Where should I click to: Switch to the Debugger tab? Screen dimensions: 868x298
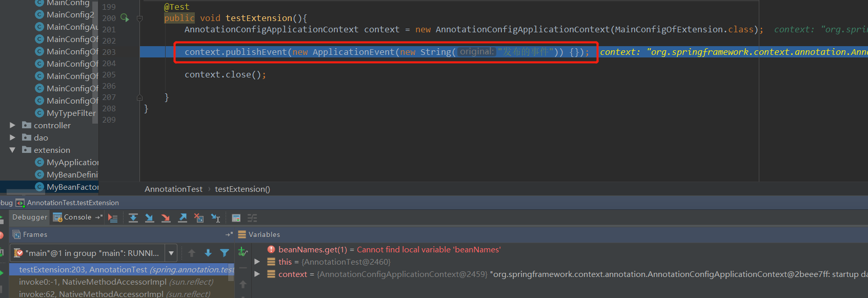(30, 217)
